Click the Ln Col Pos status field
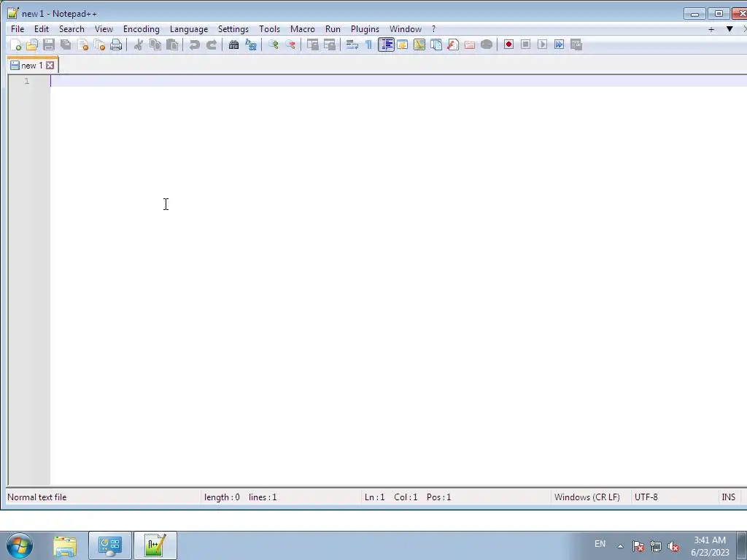Image resolution: width=747 pixels, height=560 pixels. click(x=455, y=497)
